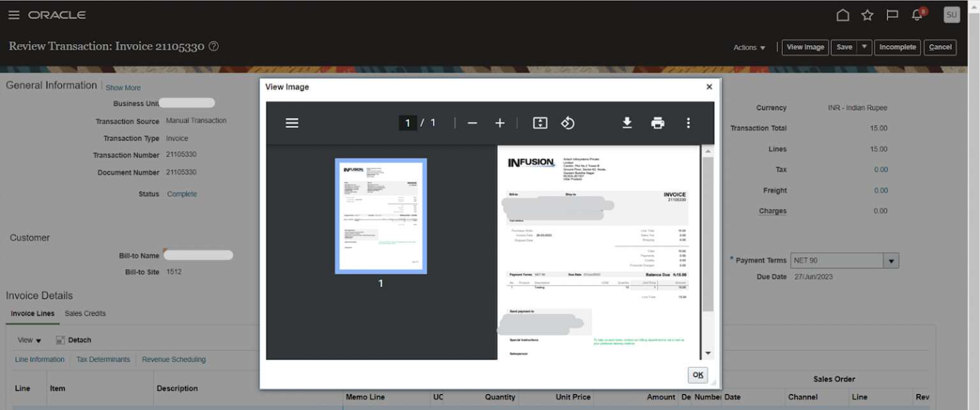Click the OK button to close View Image
980x410 pixels.
point(697,375)
